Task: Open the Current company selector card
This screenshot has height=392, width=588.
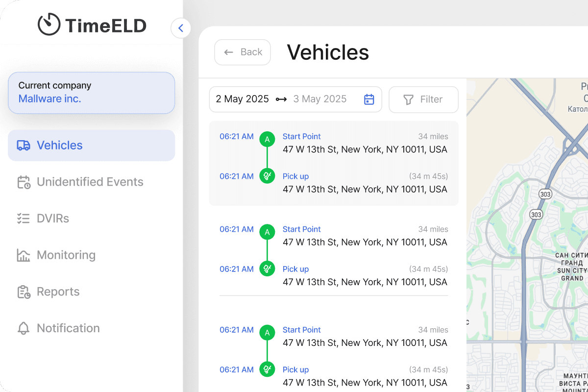Action: (x=91, y=93)
